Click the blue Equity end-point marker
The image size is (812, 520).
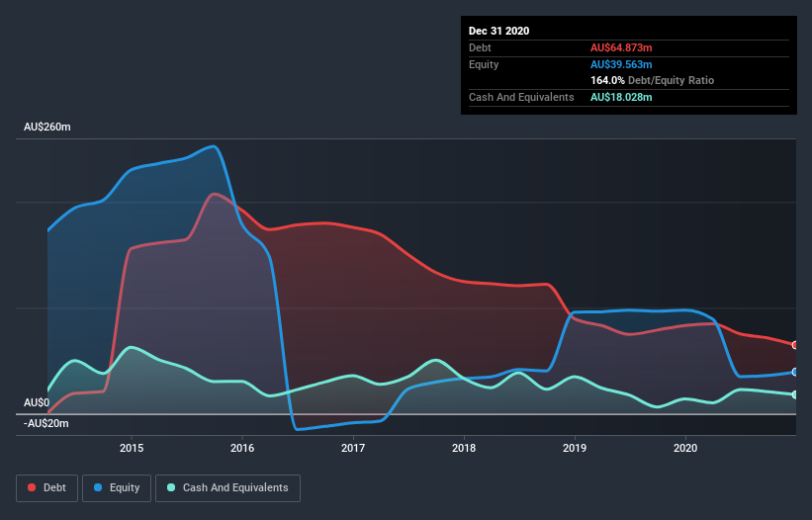click(795, 372)
